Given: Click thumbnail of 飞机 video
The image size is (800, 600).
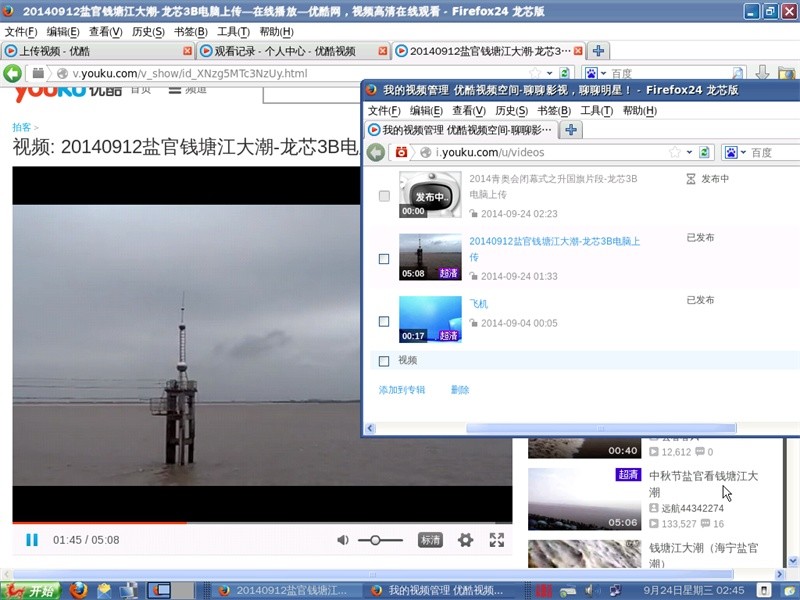Looking at the screenshot, I should (x=430, y=319).
